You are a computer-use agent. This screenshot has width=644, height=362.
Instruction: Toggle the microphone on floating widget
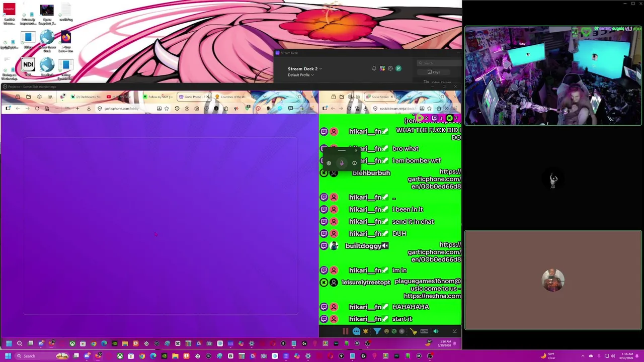tap(342, 163)
